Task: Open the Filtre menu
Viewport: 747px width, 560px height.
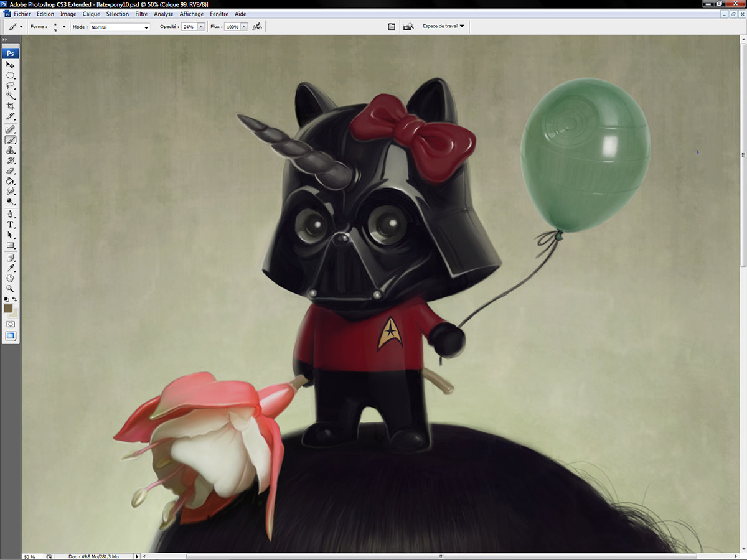Action: pos(141,14)
